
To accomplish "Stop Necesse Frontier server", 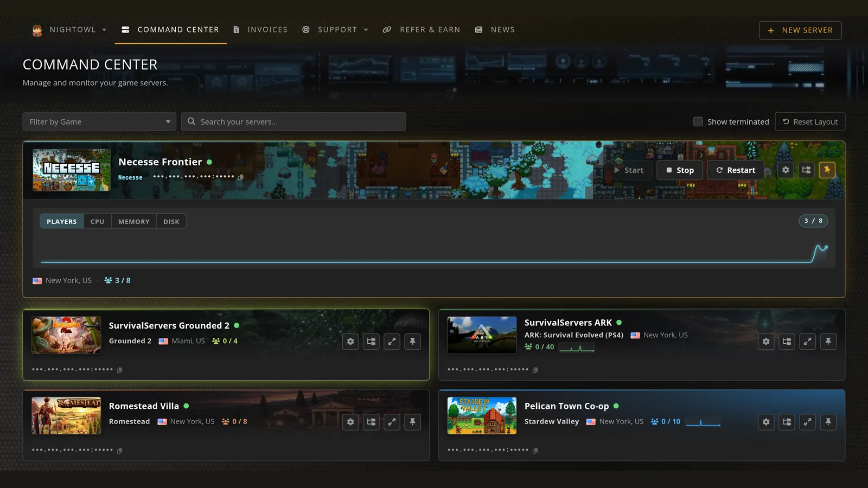I will [680, 170].
